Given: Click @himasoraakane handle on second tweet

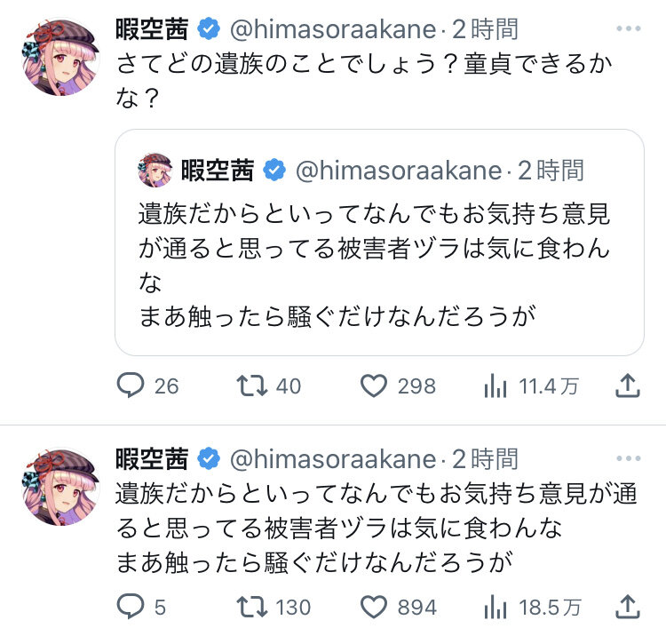Looking at the screenshot, I should pyautogui.click(x=333, y=459).
